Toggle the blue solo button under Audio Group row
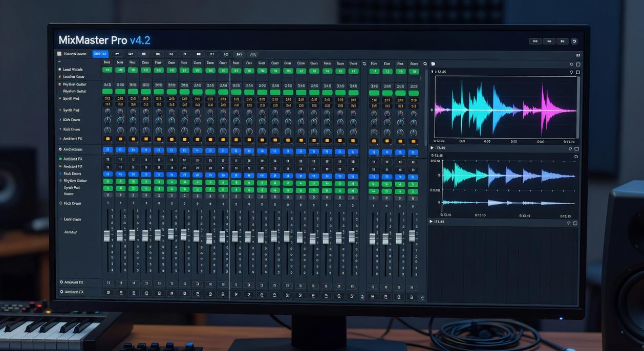The width and height of the screenshot is (644, 351). click(107, 151)
